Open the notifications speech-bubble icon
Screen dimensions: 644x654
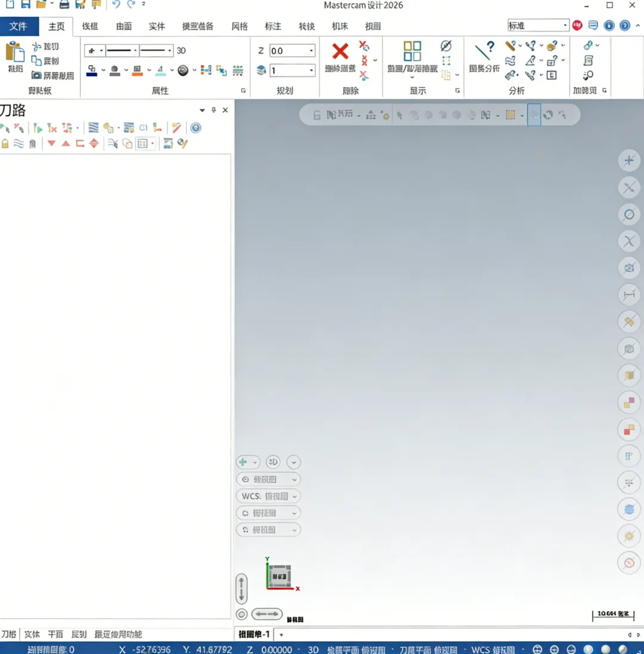[593, 26]
